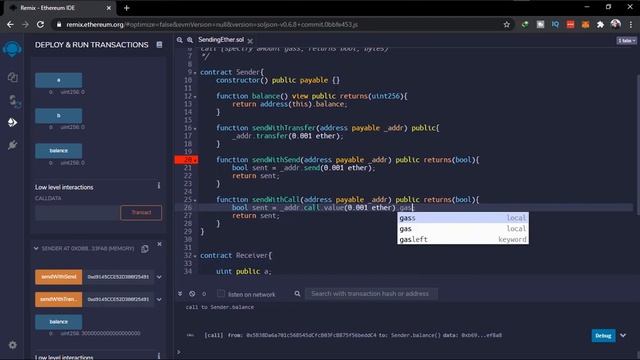The image size is (640, 360).
Task: Copy the Sender contract address
Action: click(145, 249)
